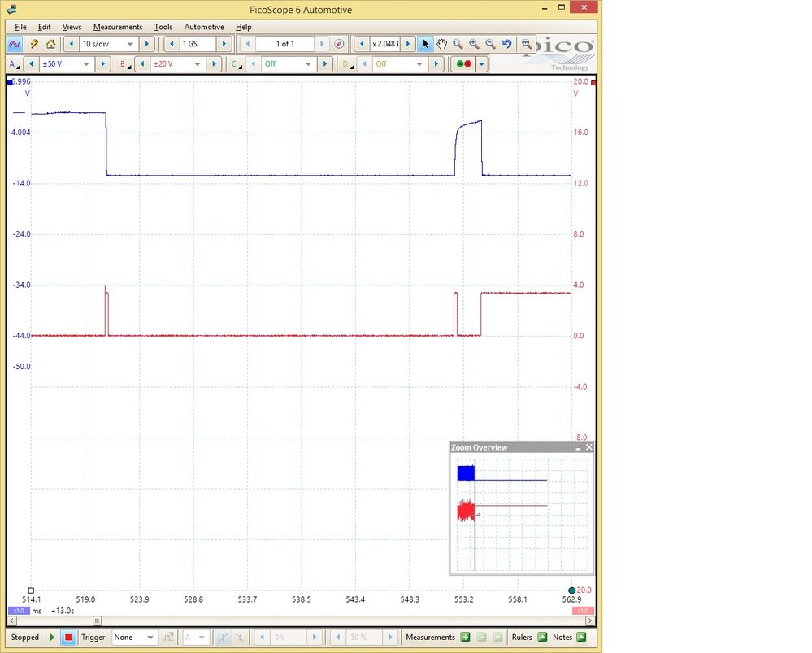Click the horizontal scrollbar thumb
This screenshot has height=653, width=812.
[97, 620]
